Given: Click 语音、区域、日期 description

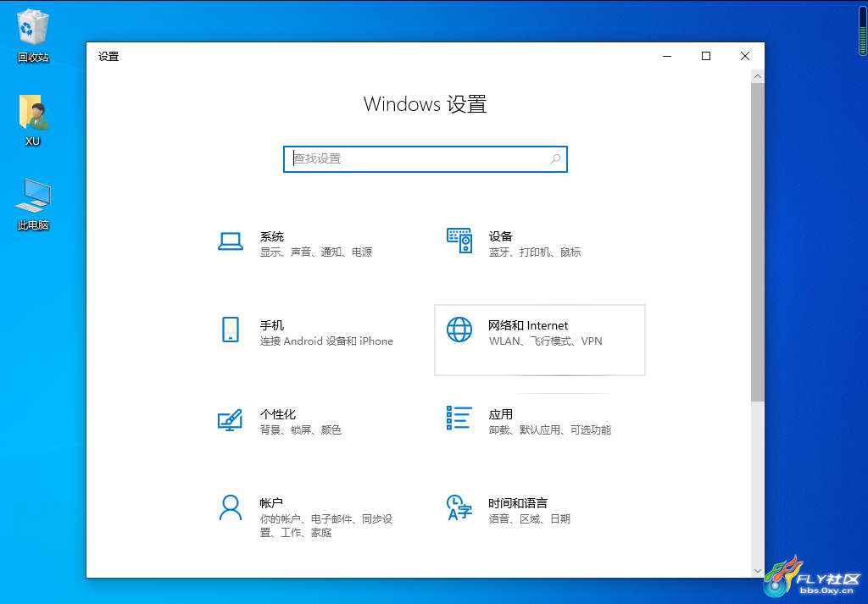Looking at the screenshot, I should (x=529, y=518).
